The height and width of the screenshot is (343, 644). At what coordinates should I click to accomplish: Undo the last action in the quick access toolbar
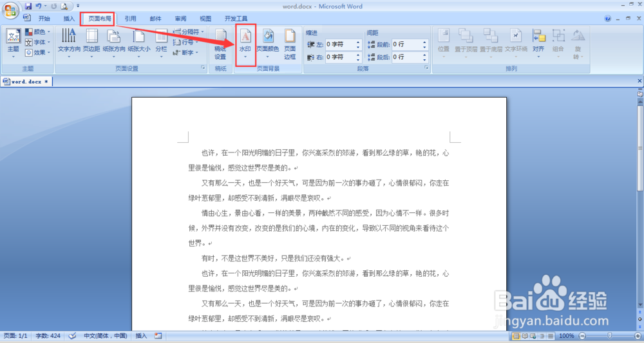point(39,6)
